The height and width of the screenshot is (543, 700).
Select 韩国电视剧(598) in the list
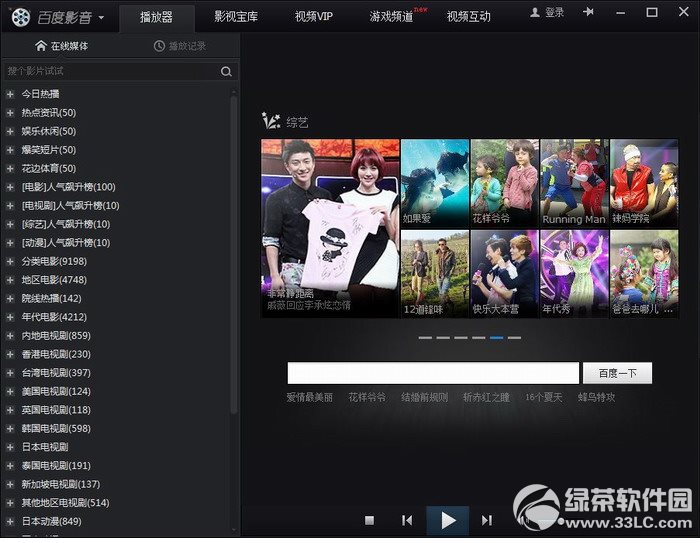(56, 428)
